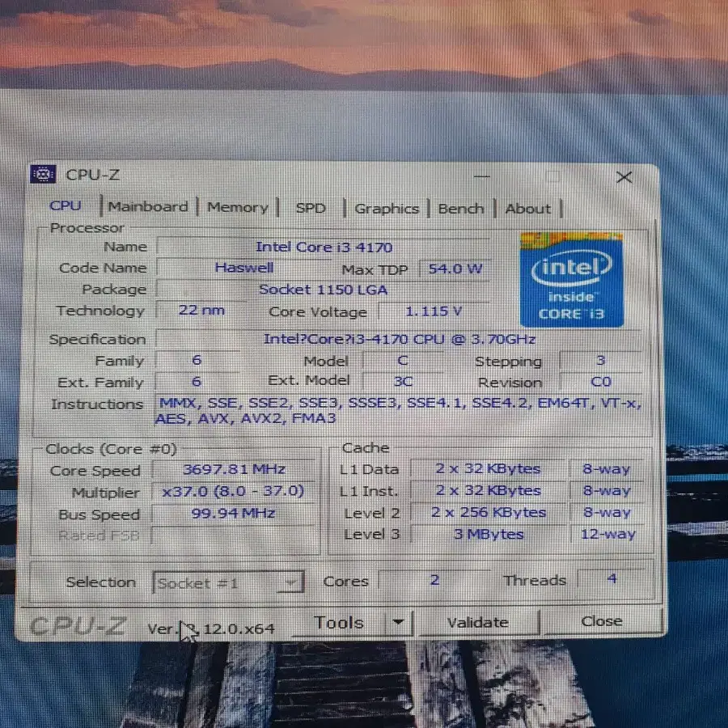The width and height of the screenshot is (728, 728).
Task: Close CPU-Z with the X button
Action: click(x=624, y=177)
